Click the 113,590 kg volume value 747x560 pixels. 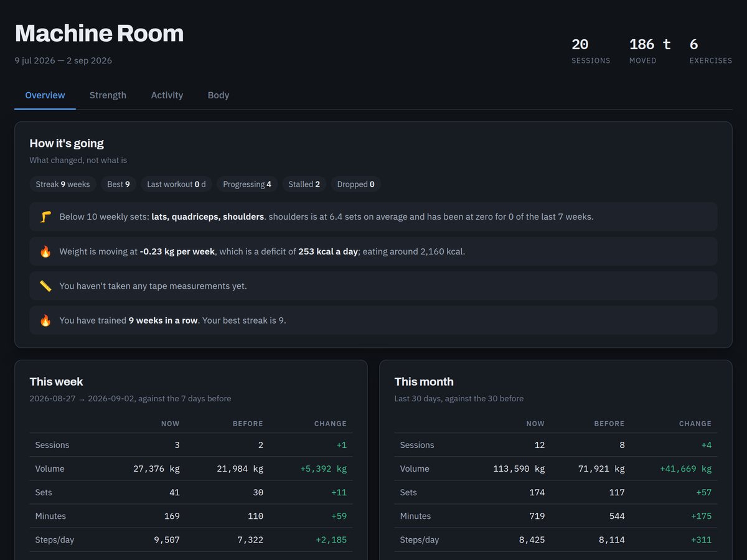tap(519, 469)
